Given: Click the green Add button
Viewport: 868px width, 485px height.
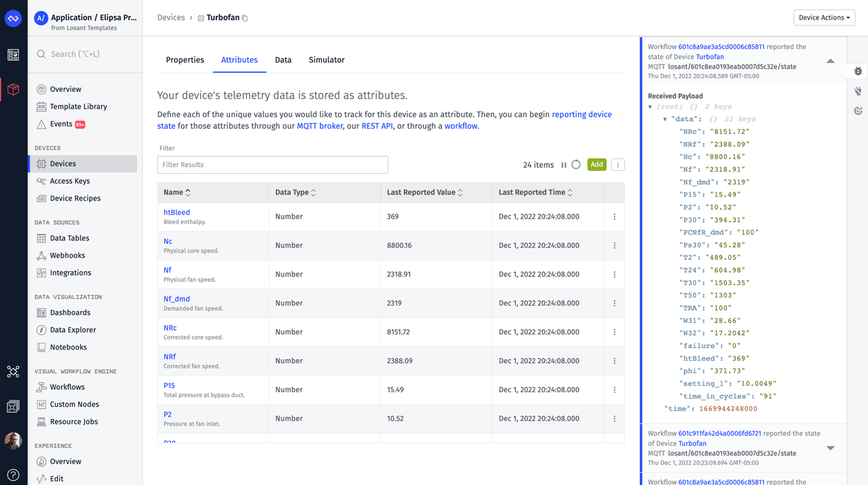Looking at the screenshot, I should 597,164.
